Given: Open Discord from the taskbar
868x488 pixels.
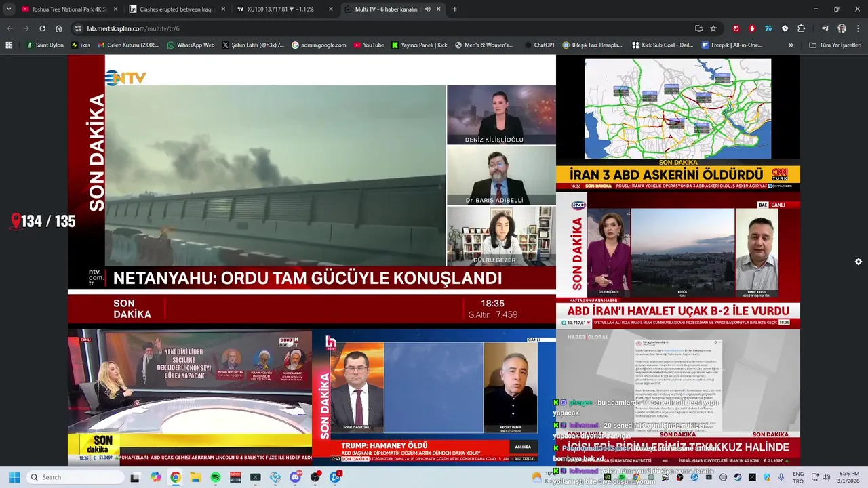Looking at the screenshot, I should (x=296, y=477).
